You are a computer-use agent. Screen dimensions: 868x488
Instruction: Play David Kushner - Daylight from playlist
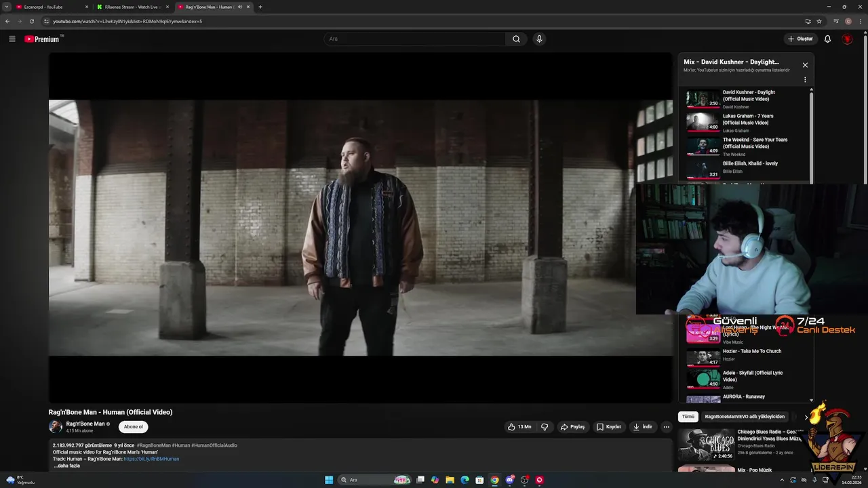pos(745,99)
